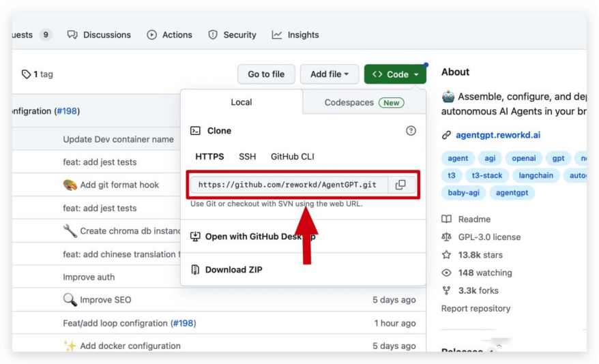The width and height of the screenshot is (599, 364).
Task: Click the Improve auth commit message
Action: (89, 277)
